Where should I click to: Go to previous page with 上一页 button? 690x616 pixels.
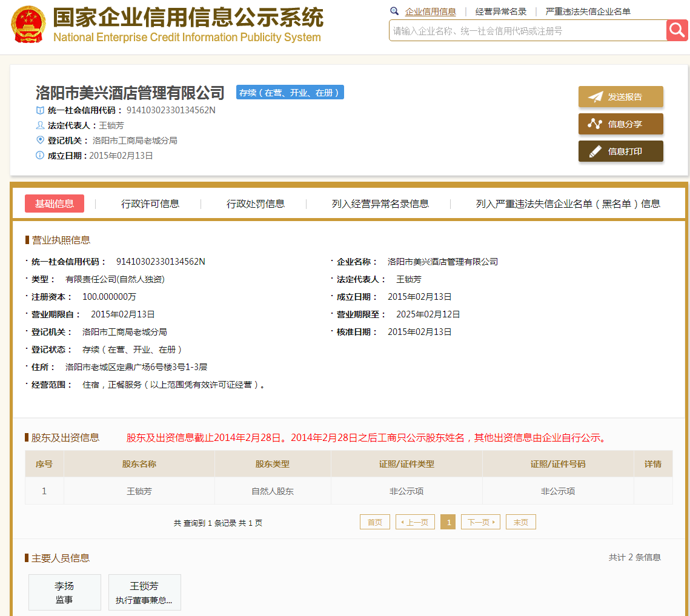pos(416,522)
